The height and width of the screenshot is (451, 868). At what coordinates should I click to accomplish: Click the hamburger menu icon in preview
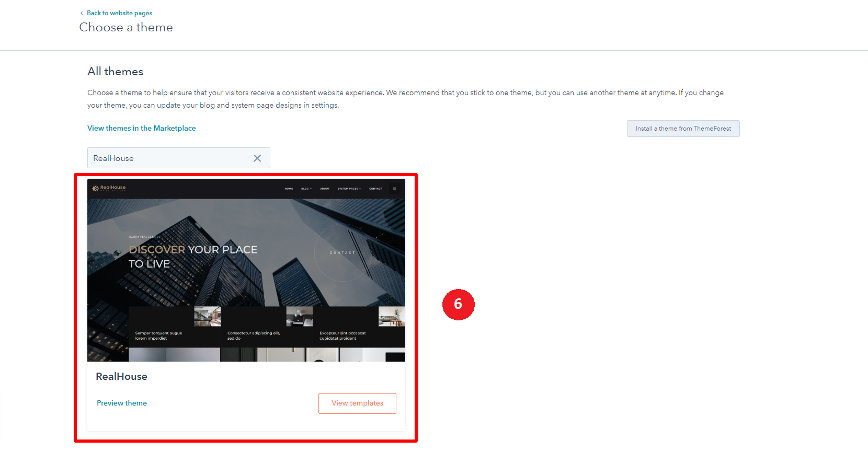click(394, 189)
